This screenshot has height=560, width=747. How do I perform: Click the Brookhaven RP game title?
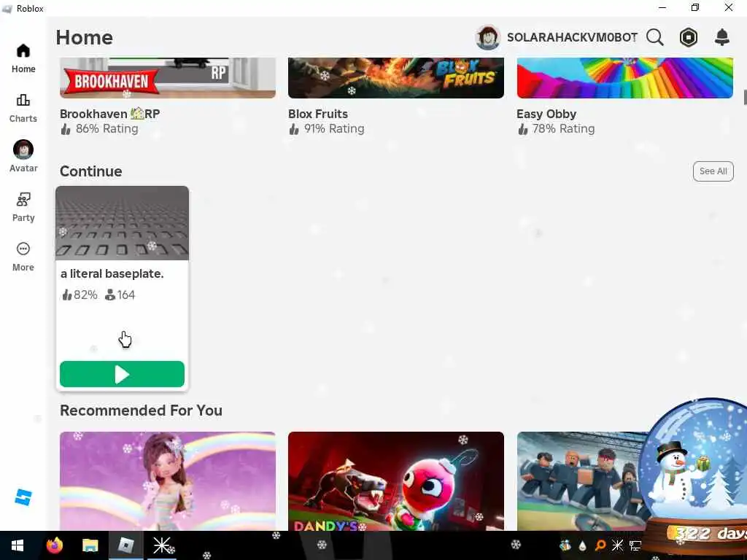tap(109, 114)
